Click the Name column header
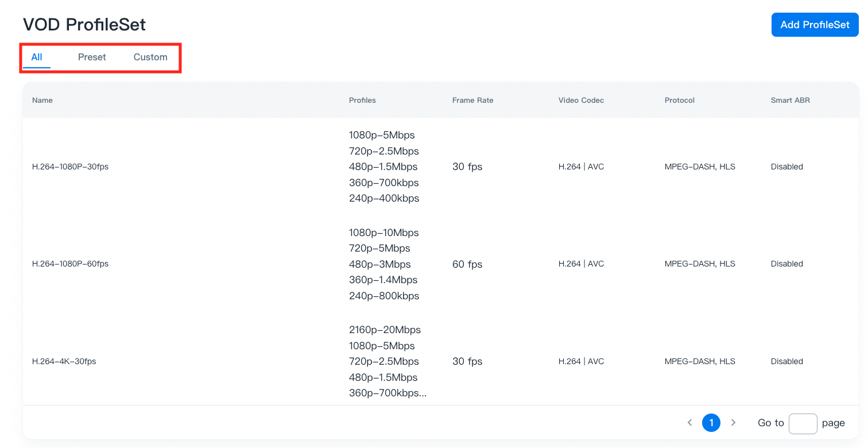The image size is (868, 448). point(42,101)
